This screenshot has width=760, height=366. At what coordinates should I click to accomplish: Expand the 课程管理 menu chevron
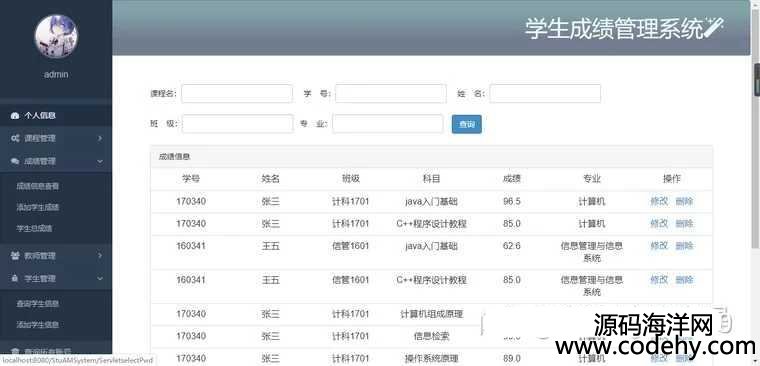click(x=100, y=138)
